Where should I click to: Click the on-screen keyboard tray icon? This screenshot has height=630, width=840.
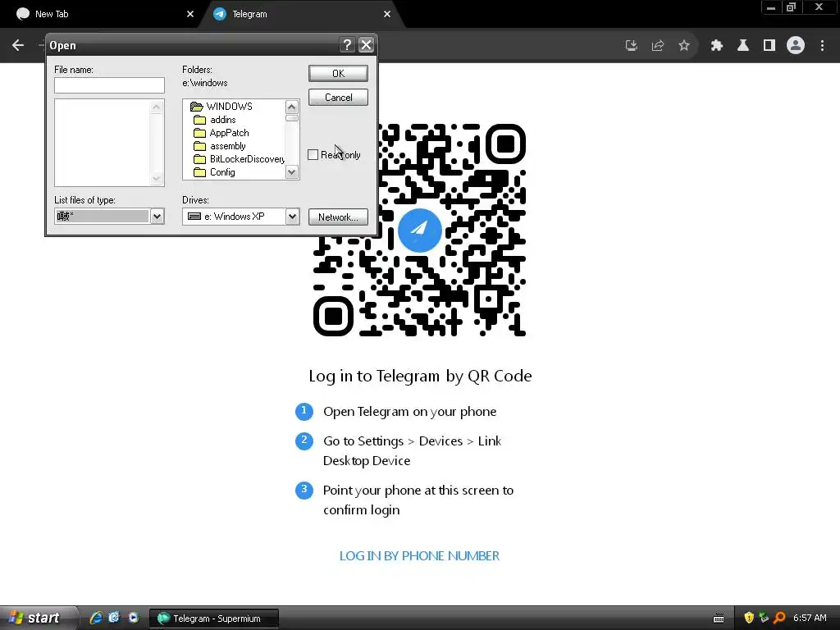pos(719,619)
